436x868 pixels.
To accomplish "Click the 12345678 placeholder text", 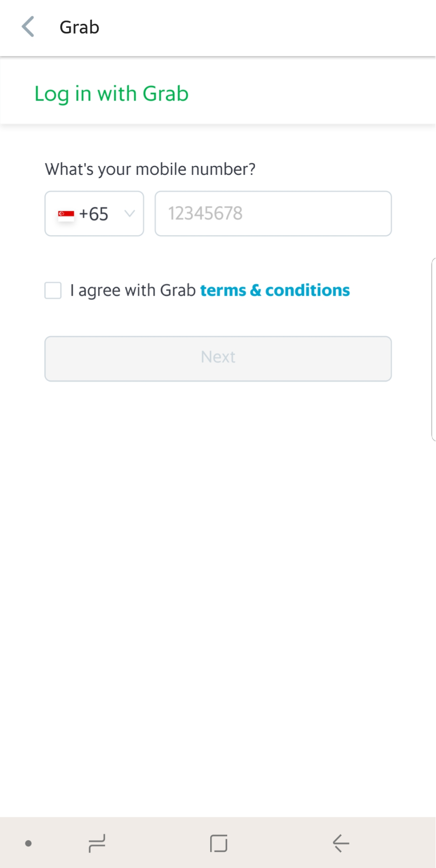I will pos(205,214).
